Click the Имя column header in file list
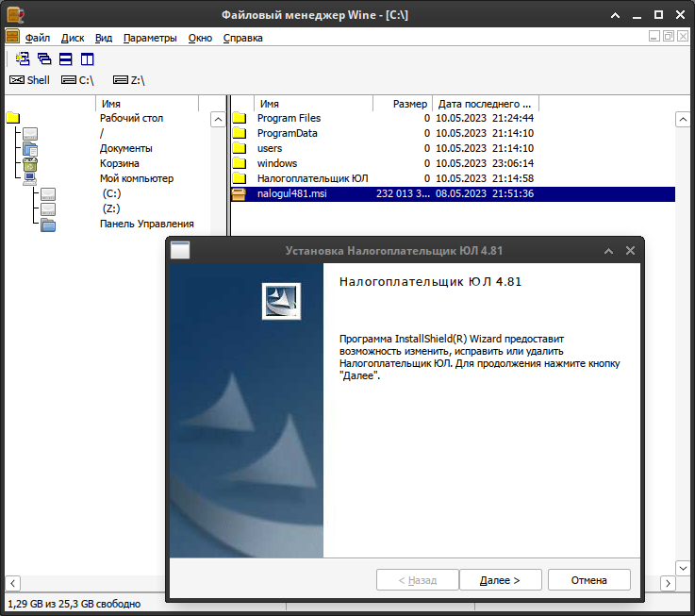The width and height of the screenshot is (695, 616). (313, 104)
